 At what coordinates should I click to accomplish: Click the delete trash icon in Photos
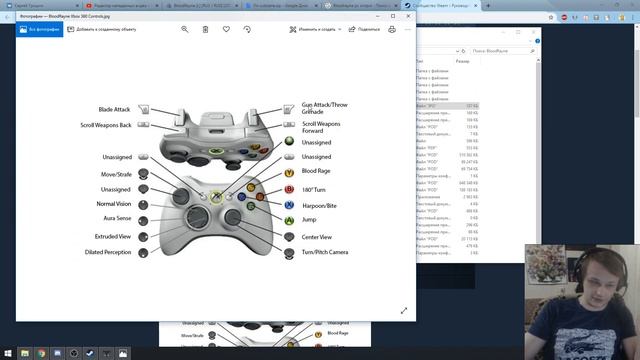coord(205,29)
